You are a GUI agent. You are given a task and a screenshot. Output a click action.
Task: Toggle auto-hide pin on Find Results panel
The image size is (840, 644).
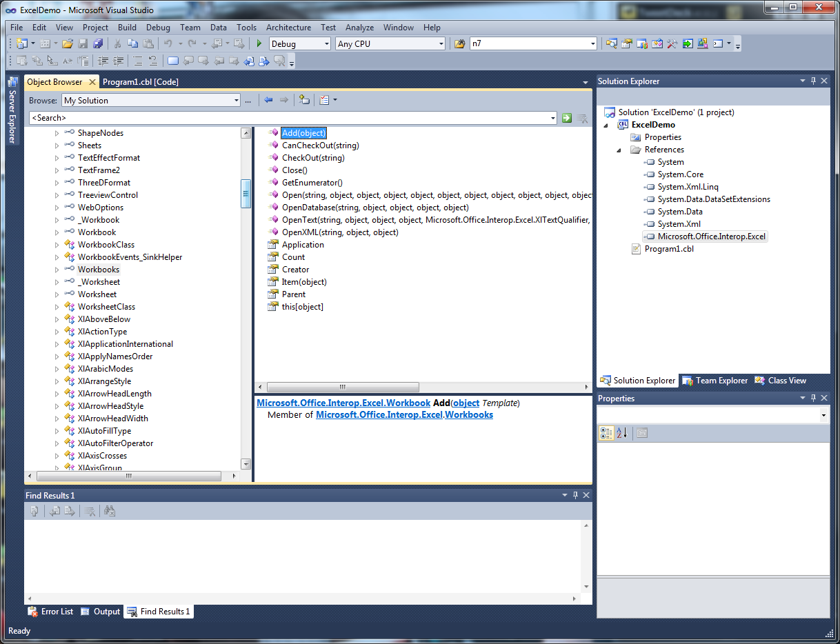[x=575, y=495]
